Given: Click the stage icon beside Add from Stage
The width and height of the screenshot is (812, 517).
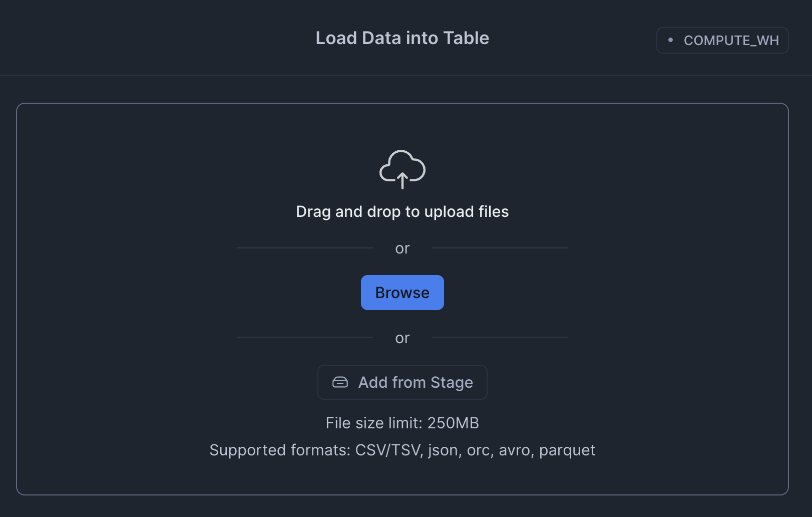Looking at the screenshot, I should 340,382.
